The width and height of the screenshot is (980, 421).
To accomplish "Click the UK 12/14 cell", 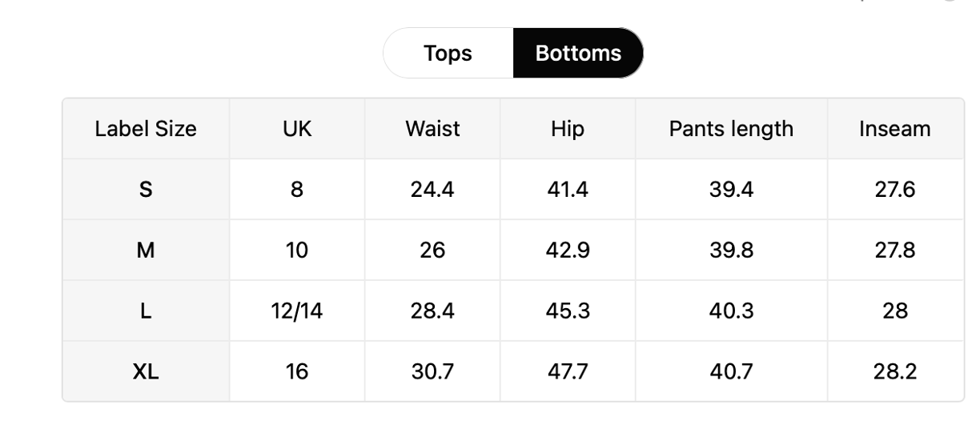I will pos(297,311).
